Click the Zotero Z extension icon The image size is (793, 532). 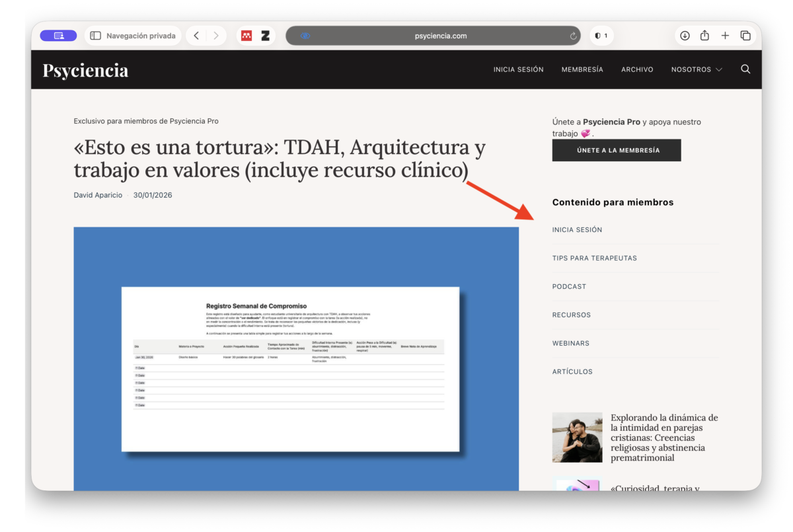pyautogui.click(x=265, y=36)
